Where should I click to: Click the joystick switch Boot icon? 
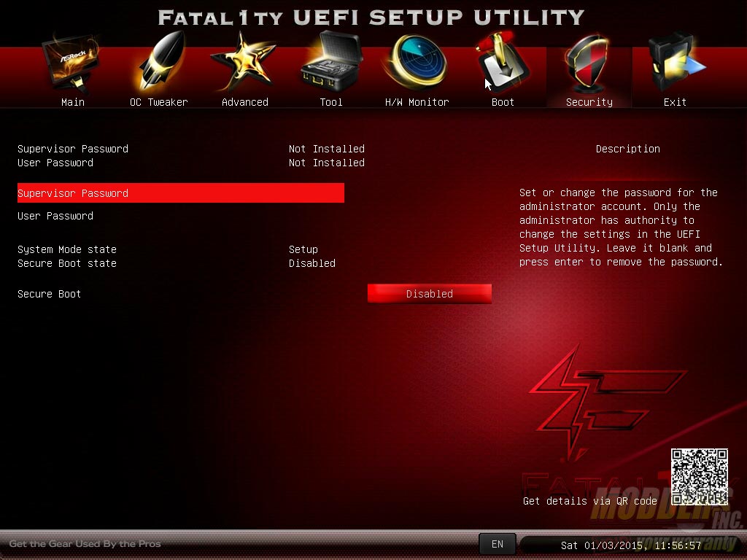[503, 62]
